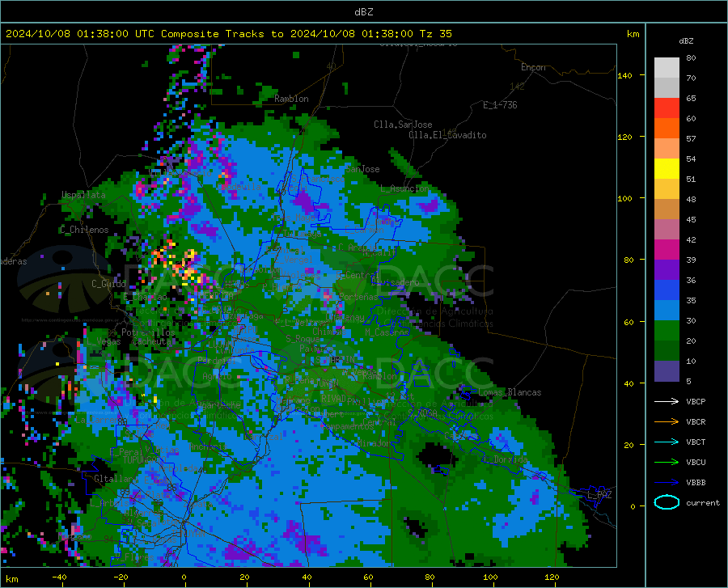The width and height of the screenshot is (728, 588).
Task: Click the 120 km tick on bottom axis
Action: click(x=552, y=577)
